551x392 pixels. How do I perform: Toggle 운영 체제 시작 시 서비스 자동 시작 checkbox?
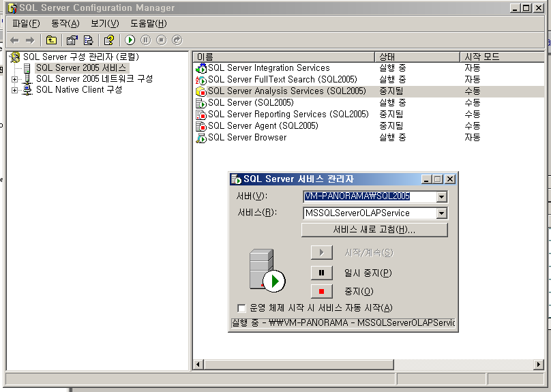pyautogui.click(x=241, y=308)
